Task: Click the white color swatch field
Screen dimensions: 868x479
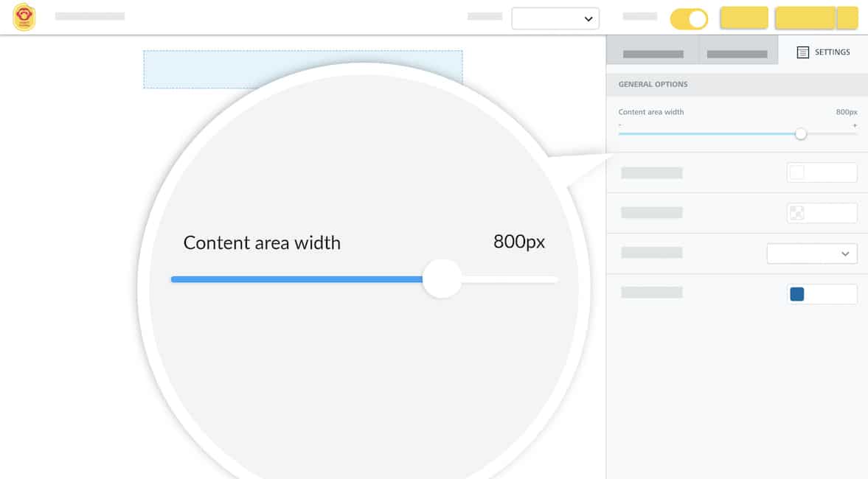Action: pos(822,172)
